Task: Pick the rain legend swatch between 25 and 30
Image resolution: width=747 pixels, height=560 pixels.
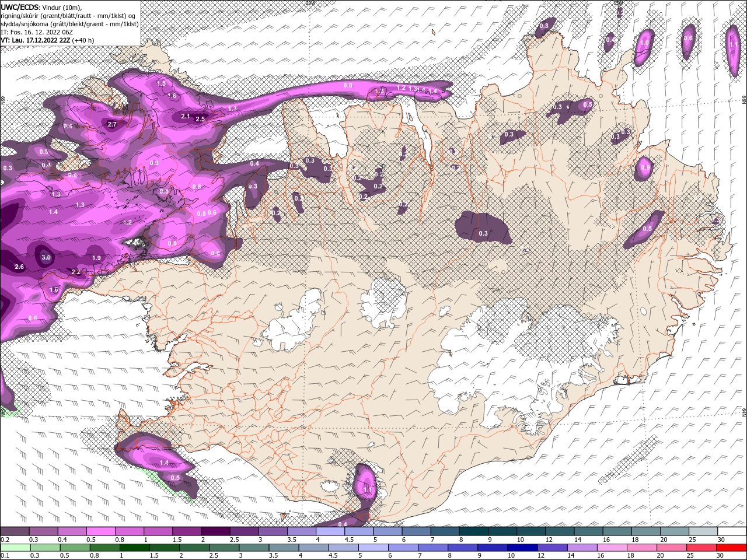Action: pos(701,548)
